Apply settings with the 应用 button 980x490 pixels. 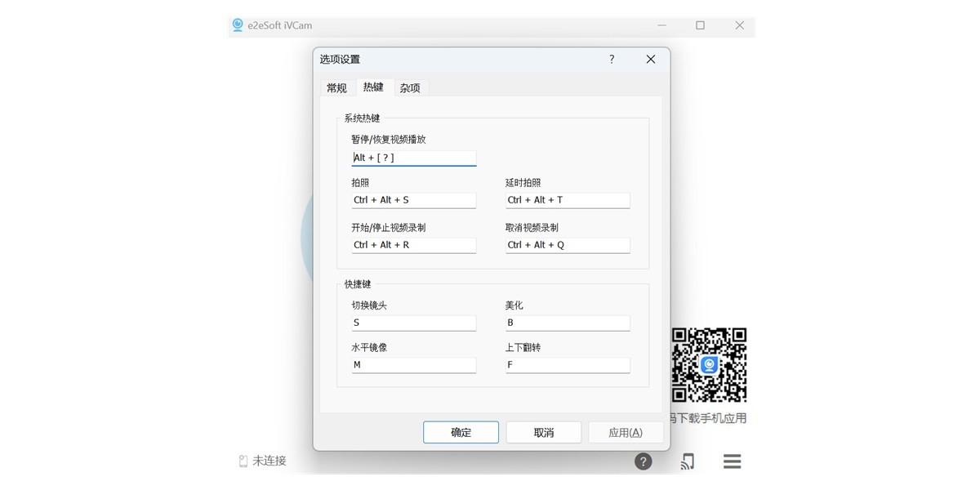[x=626, y=432]
